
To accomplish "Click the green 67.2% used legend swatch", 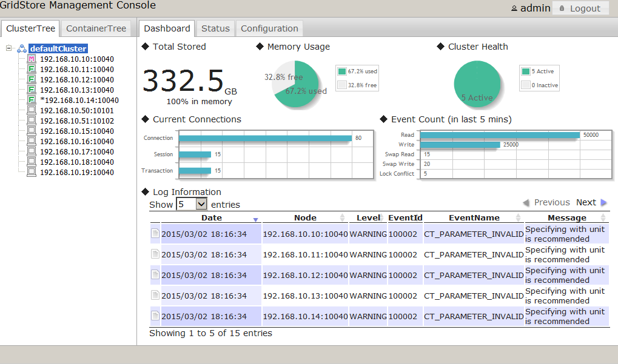I will 342,71.
